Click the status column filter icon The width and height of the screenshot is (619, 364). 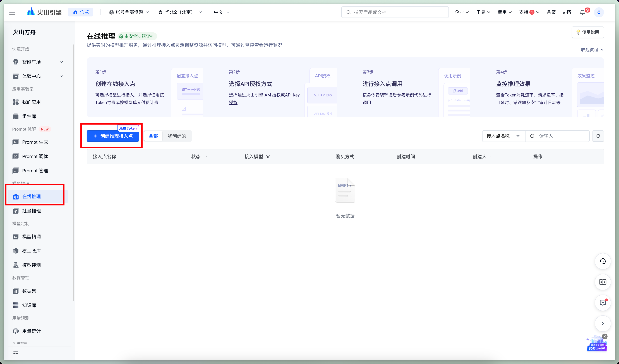pyautogui.click(x=206, y=157)
